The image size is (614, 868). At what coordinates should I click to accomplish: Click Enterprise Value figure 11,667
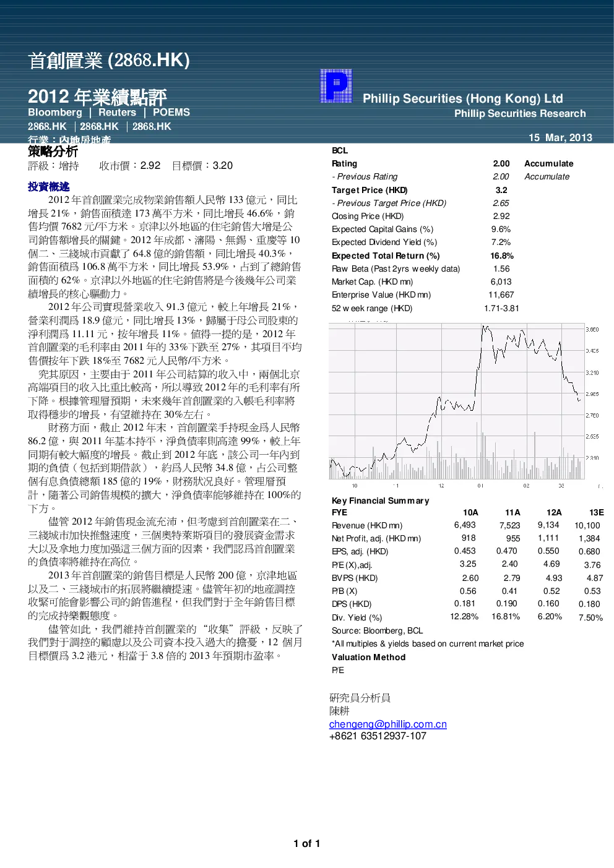[501, 295]
